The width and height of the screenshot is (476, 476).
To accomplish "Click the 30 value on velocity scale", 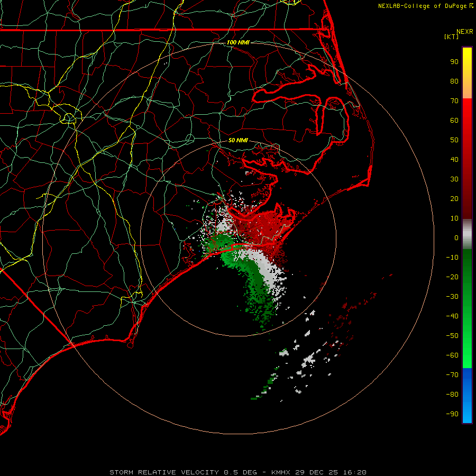I will tap(454, 179).
